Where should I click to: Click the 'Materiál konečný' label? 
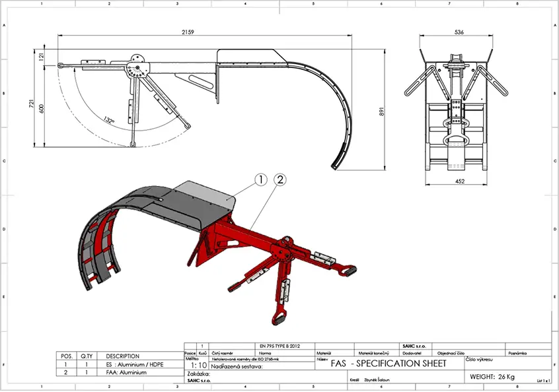[x=373, y=353]
